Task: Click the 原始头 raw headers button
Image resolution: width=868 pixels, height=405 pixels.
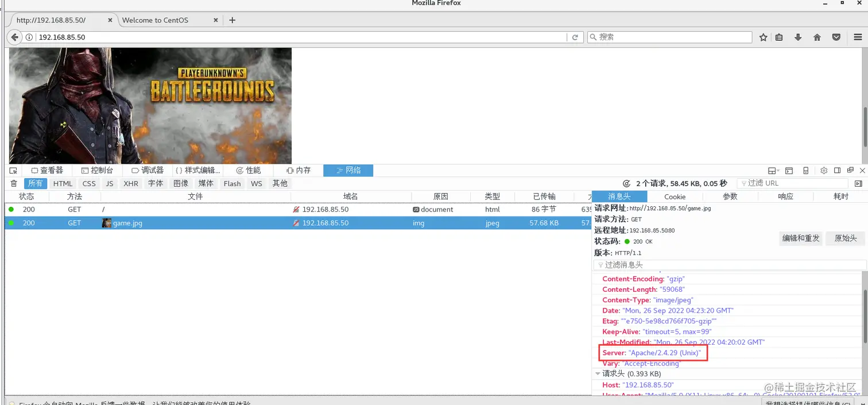Action: pos(844,238)
